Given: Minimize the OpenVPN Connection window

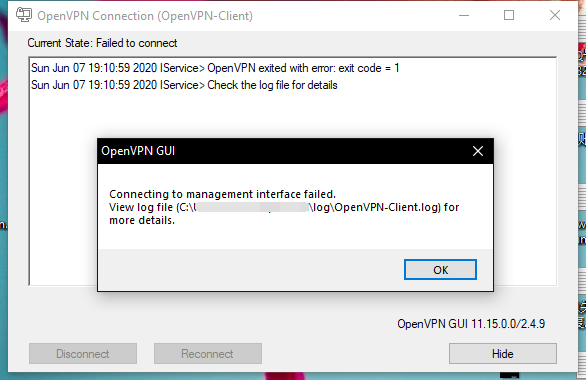Looking at the screenshot, I should click(464, 15).
